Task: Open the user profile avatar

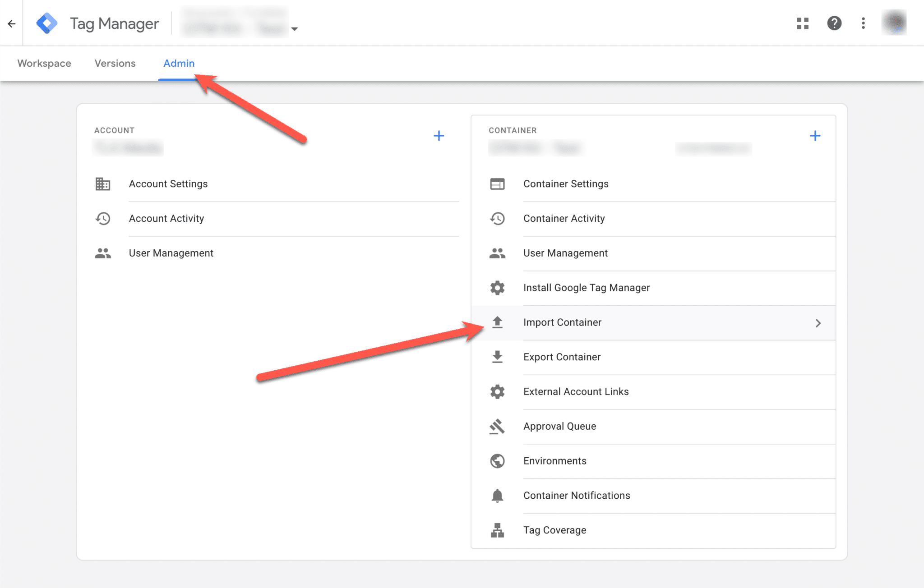Action: coord(894,23)
